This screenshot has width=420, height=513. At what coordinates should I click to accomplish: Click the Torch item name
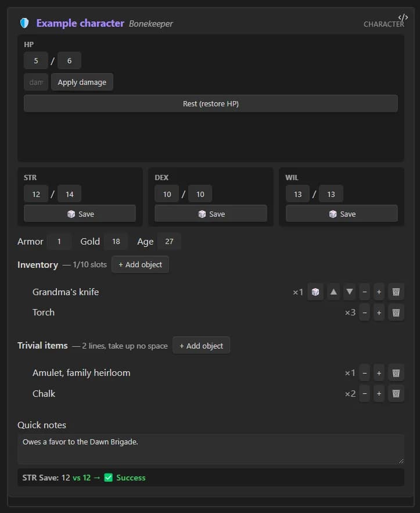click(44, 313)
